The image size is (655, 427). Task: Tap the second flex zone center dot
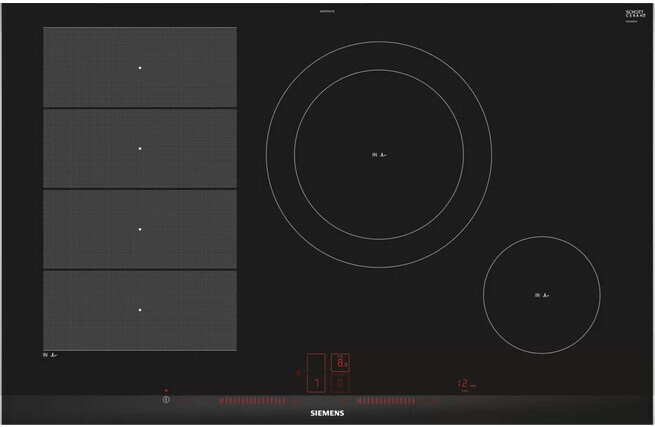click(x=140, y=149)
